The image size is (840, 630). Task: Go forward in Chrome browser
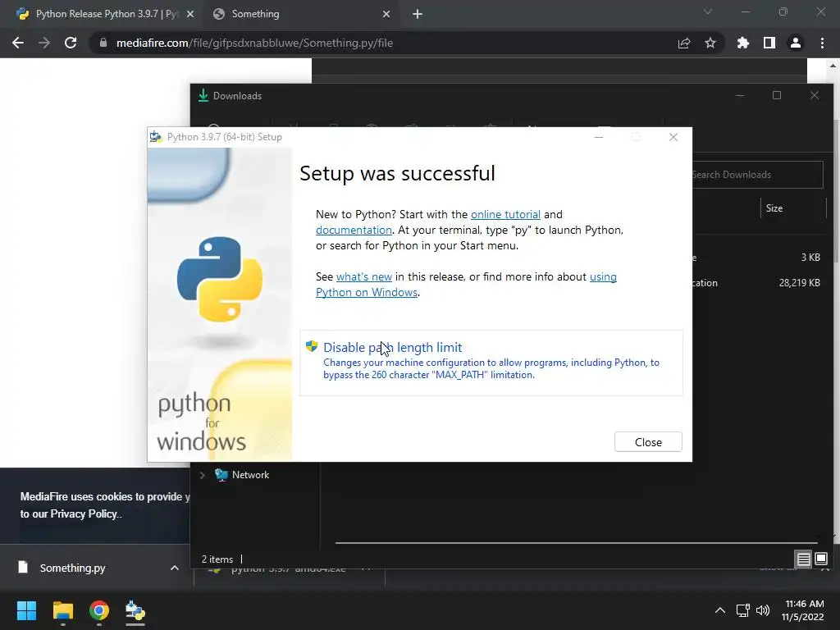(44, 43)
